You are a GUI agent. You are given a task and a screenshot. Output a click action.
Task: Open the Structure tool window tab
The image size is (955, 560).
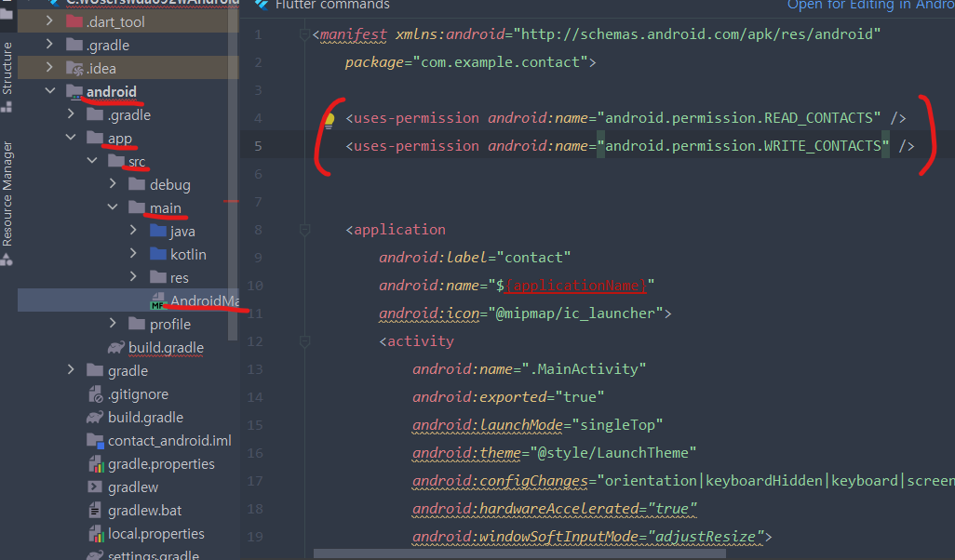(7, 68)
